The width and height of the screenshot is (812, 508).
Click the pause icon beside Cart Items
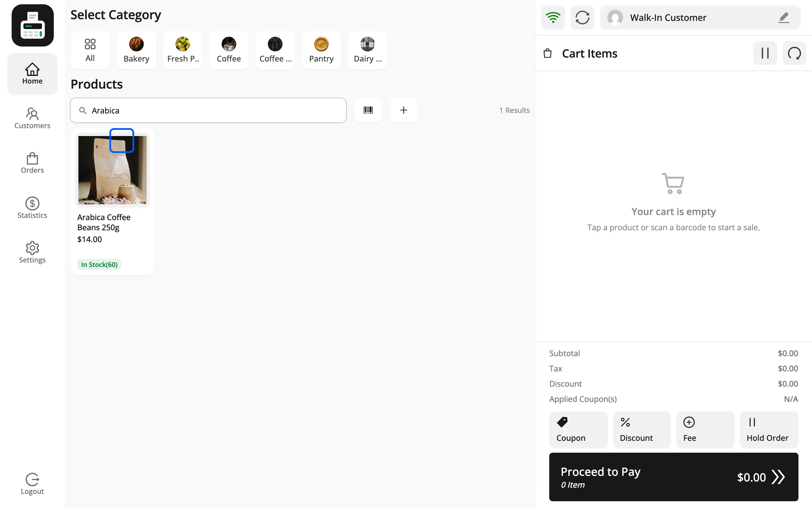[765, 53]
